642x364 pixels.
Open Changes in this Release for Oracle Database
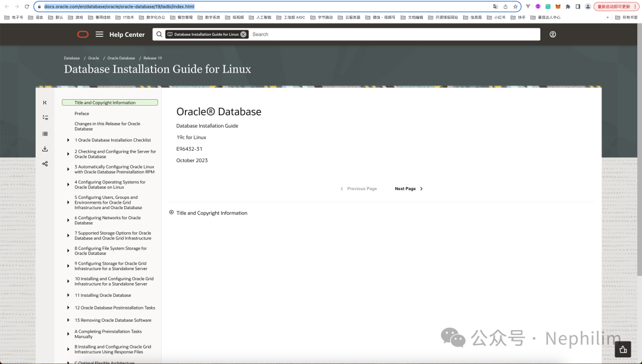107,126
